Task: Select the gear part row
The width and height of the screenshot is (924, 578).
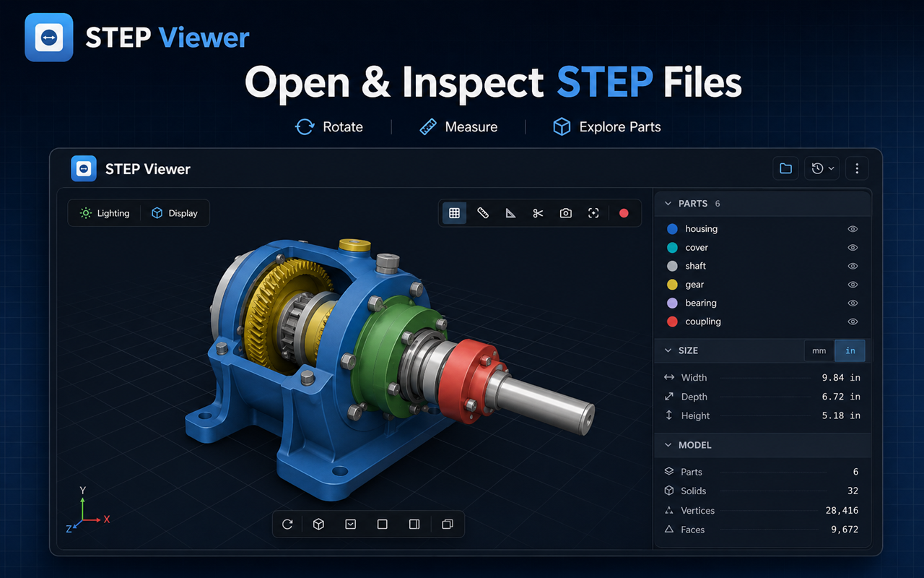Action: tap(762, 285)
